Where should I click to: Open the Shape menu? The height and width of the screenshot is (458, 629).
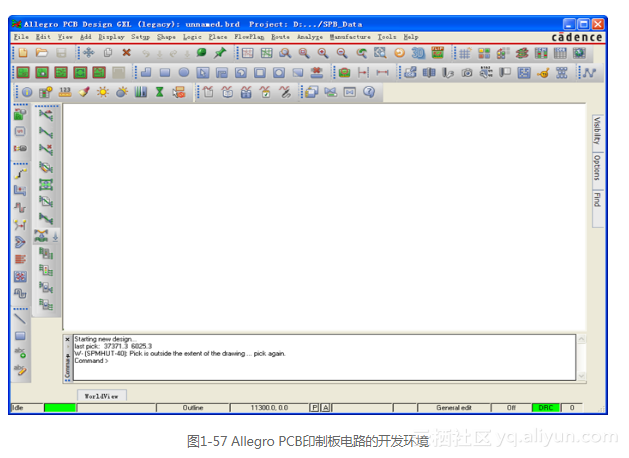tap(166, 37)
